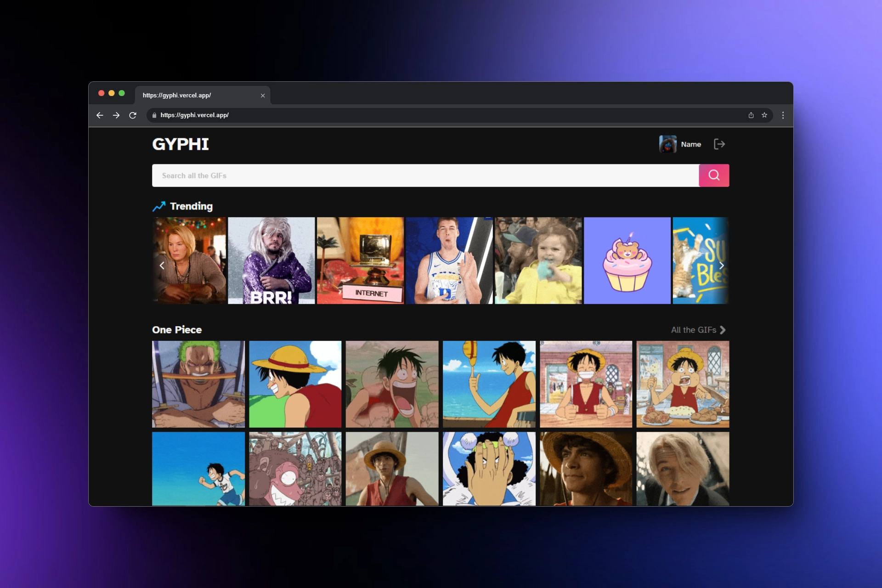This screenshot has height=588, width=882.
Task: Click the One Piece section heading
Action: [177, 330]
